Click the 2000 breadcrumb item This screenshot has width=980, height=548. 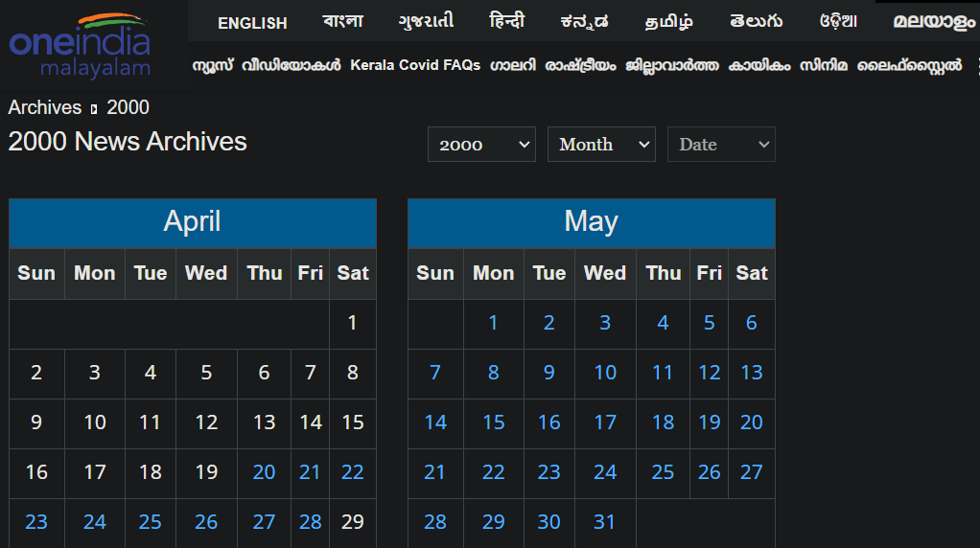tap(128, 107)
